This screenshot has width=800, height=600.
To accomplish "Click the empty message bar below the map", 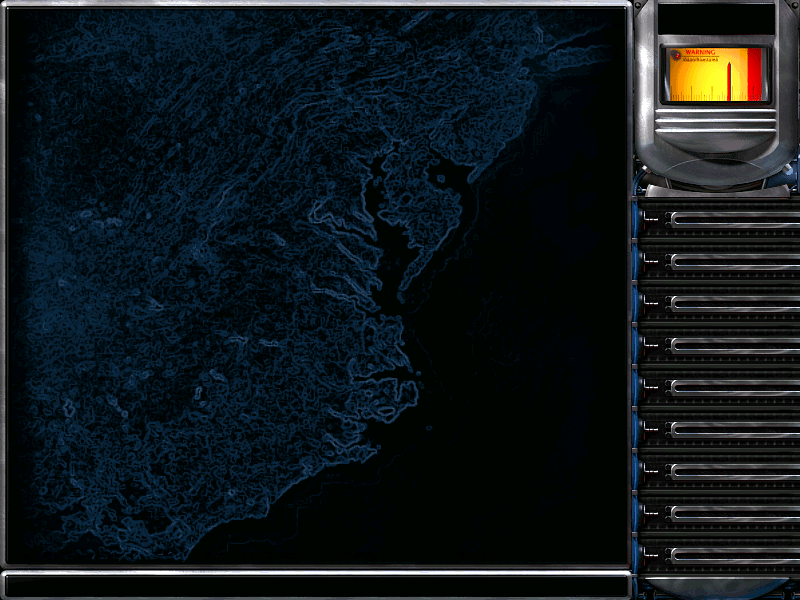I will pos(317,585).
